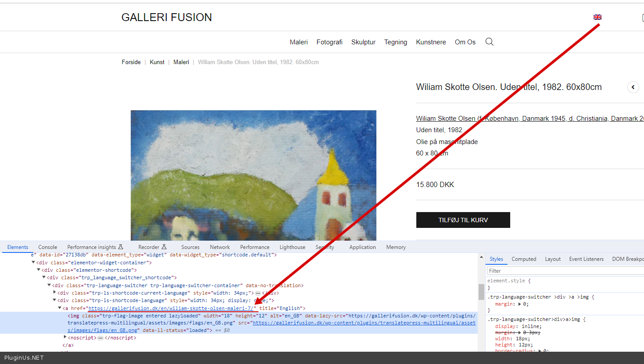Follow the Wiliam Skotte Olsen artist link
Image resolution: width=644 pixels, height=364 pixels.
pyautogui.click(x=445, y=119)
